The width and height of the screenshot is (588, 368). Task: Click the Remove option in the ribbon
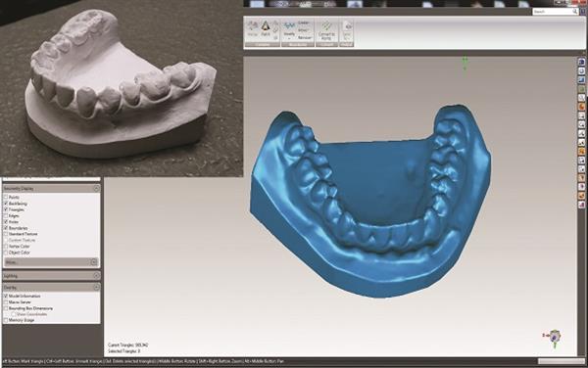(304, 38)
